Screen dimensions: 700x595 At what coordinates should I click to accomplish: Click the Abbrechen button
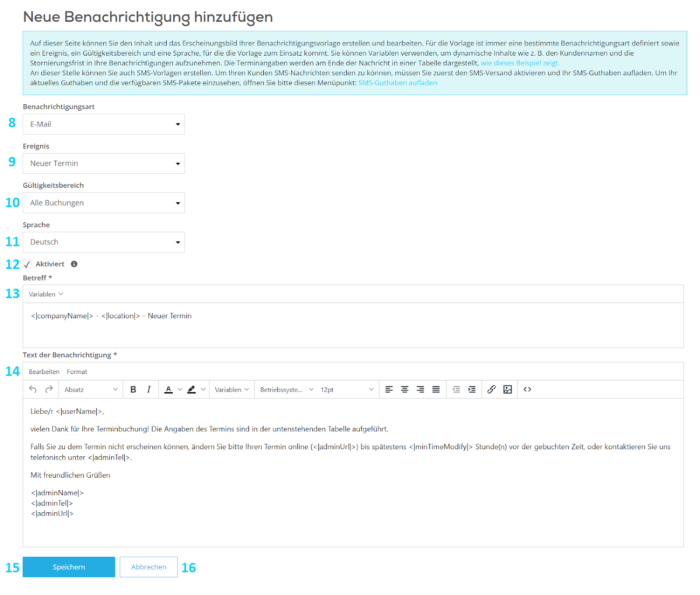click(x=149, y=567)
